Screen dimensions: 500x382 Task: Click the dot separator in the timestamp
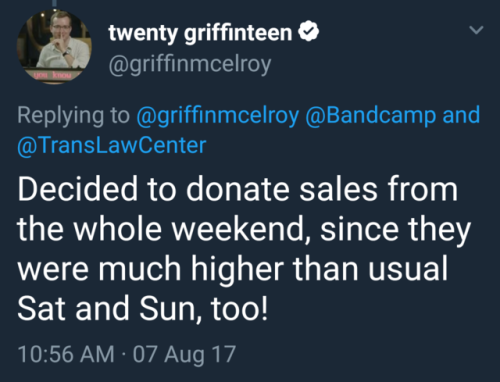click(x=124, y=354)
